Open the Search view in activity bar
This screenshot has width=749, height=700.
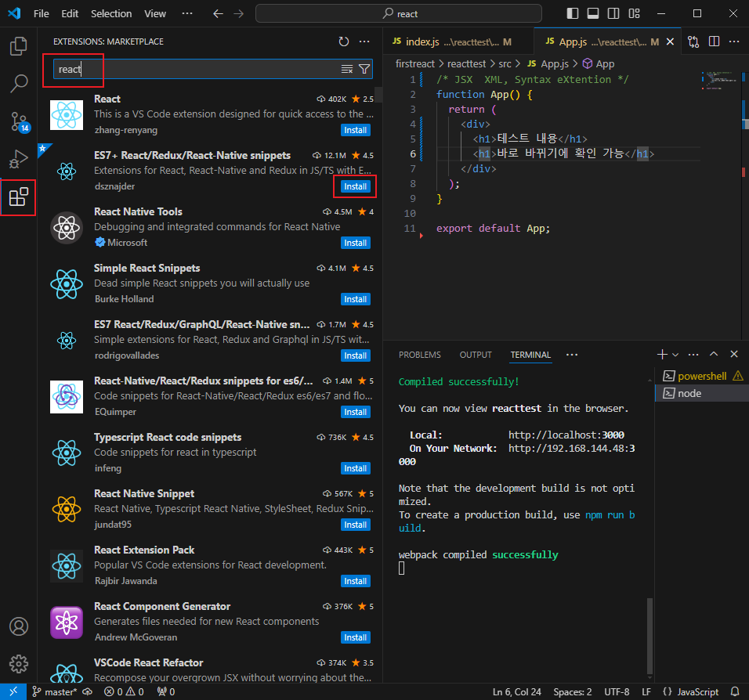coord(19,84)
